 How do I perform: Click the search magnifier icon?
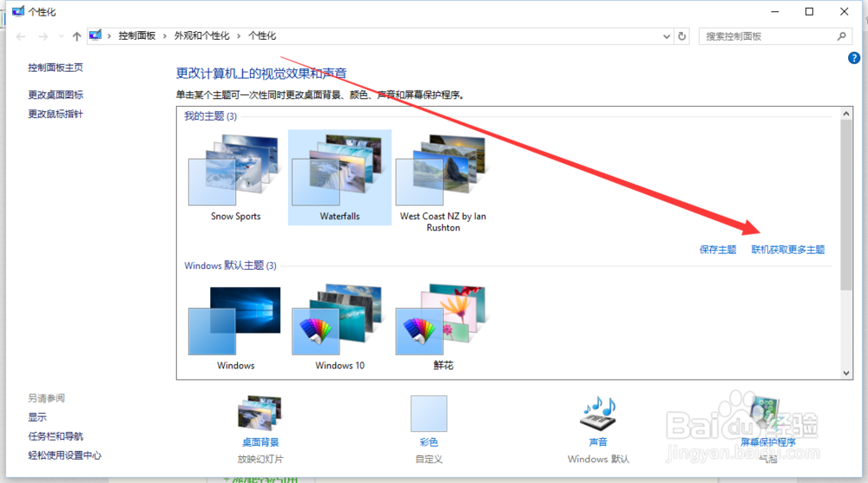click(841, 36)
